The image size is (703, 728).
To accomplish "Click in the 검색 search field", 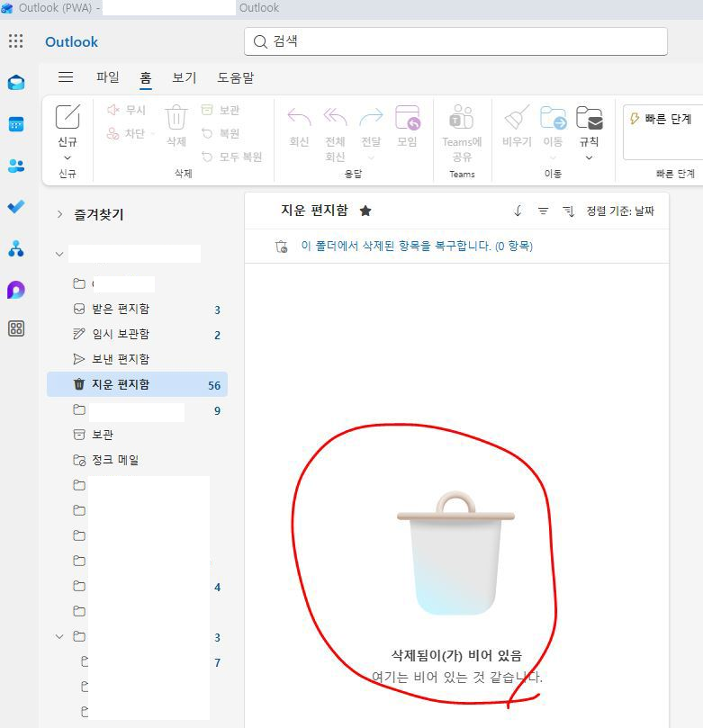I will 456,41.
